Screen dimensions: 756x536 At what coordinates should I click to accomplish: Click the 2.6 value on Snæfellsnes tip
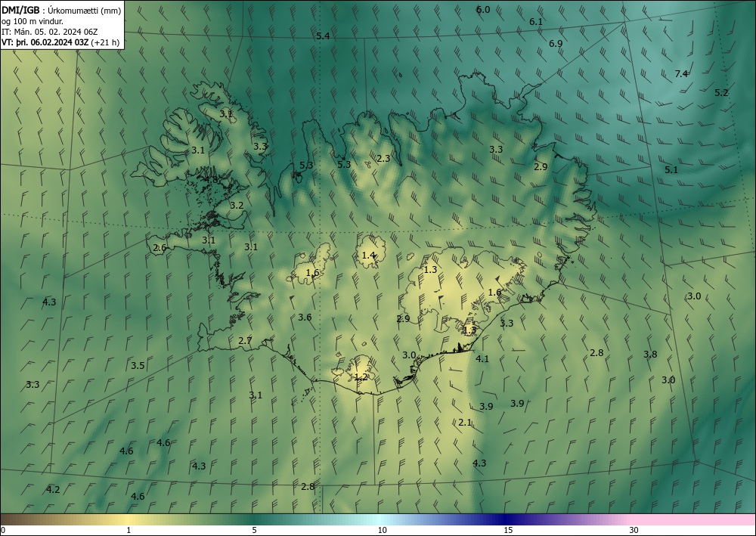pos(160,248)
